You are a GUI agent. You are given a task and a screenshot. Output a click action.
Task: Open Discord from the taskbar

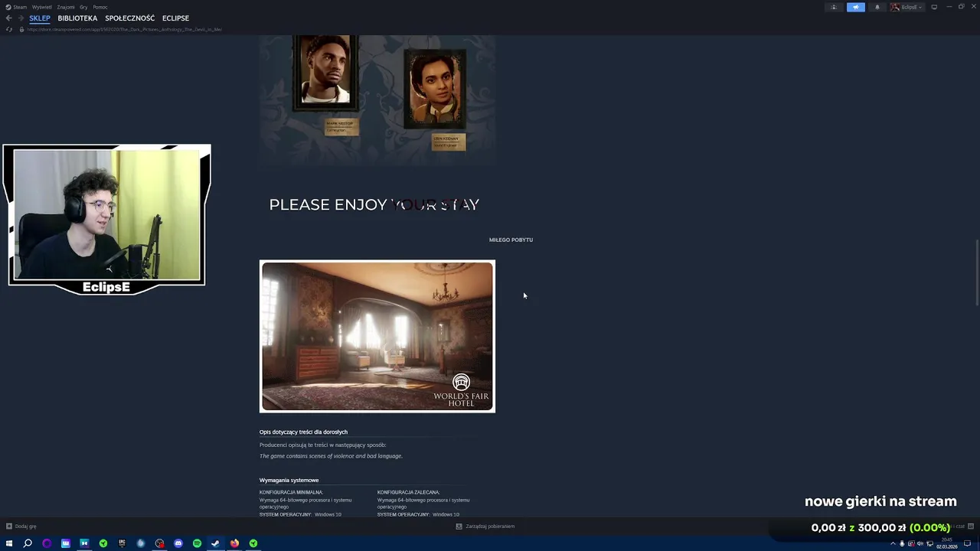[178, 543]
